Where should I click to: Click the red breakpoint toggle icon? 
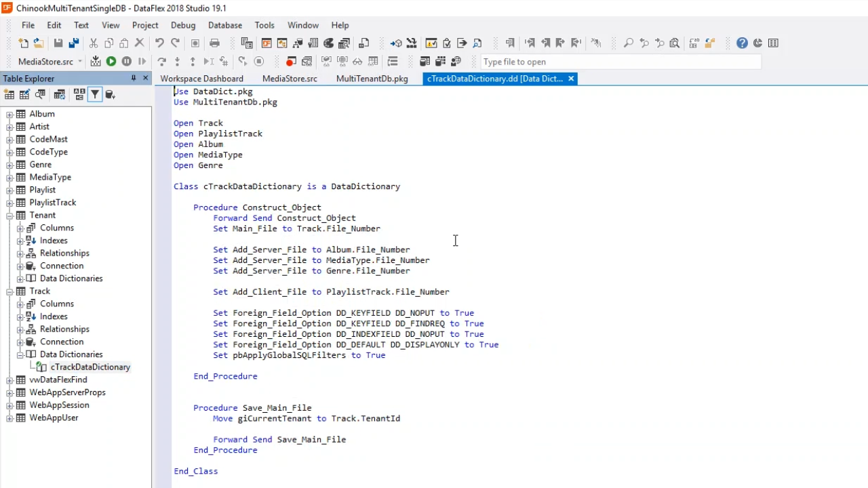point(291,62)
